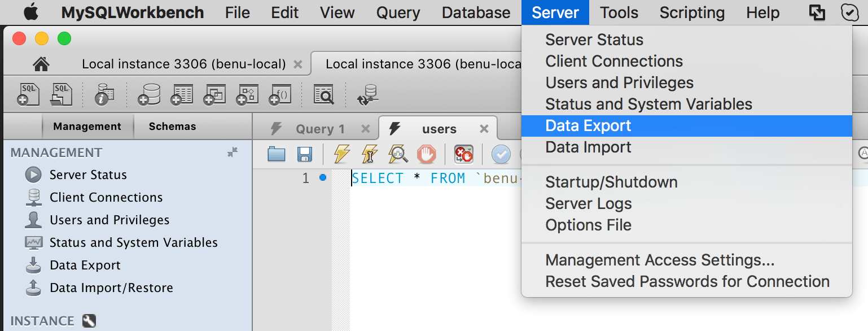Open the Help menu
This screenshot has height=331, width=868.
[762, 12]
